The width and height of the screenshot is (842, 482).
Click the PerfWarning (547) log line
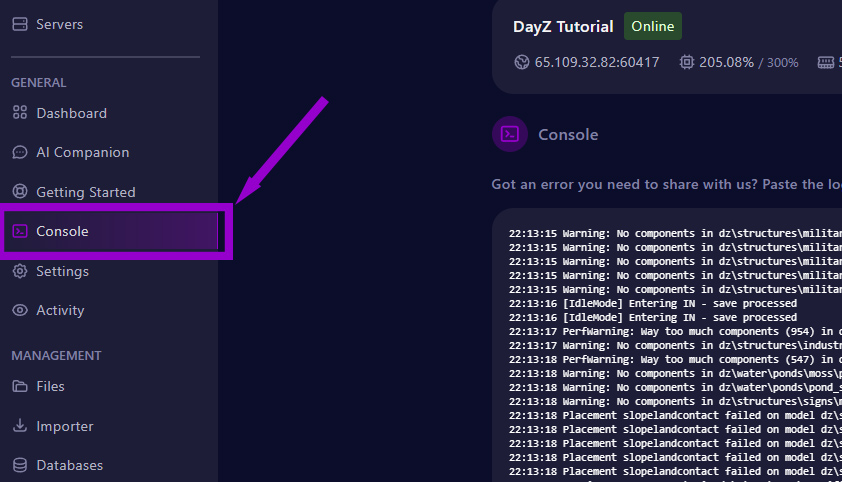pyautogui.click(x=675, y=359)
